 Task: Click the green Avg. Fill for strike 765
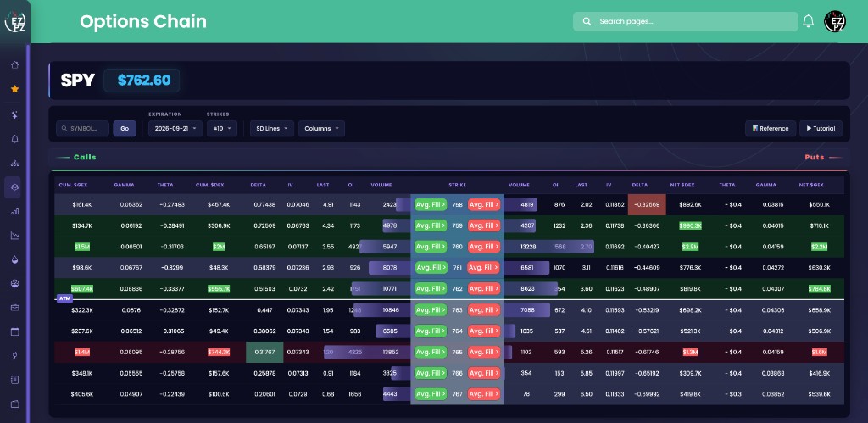pyautogui.click(x=431, y=352)
